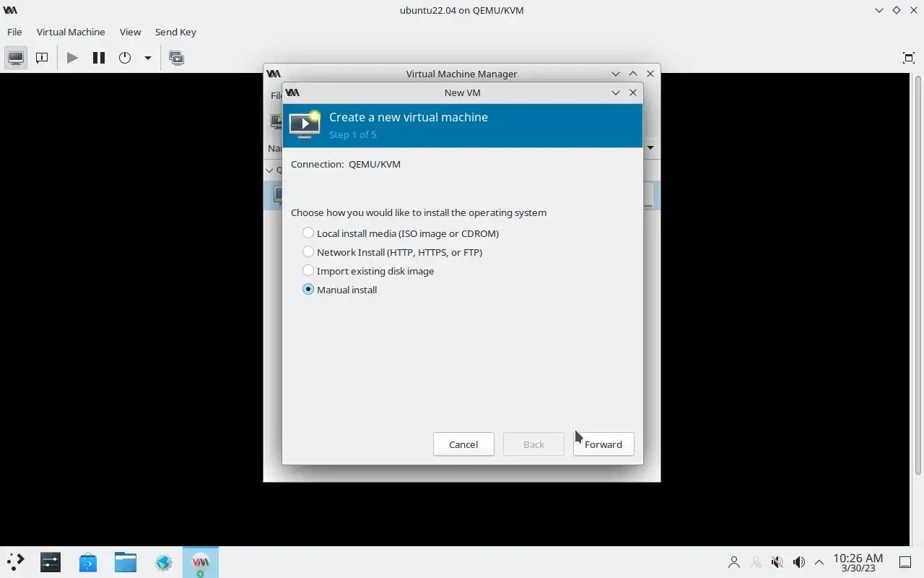Minimize the ubuntu22.04 viewer window
This screenshot has width=924, height=578.
coord(879,10)
